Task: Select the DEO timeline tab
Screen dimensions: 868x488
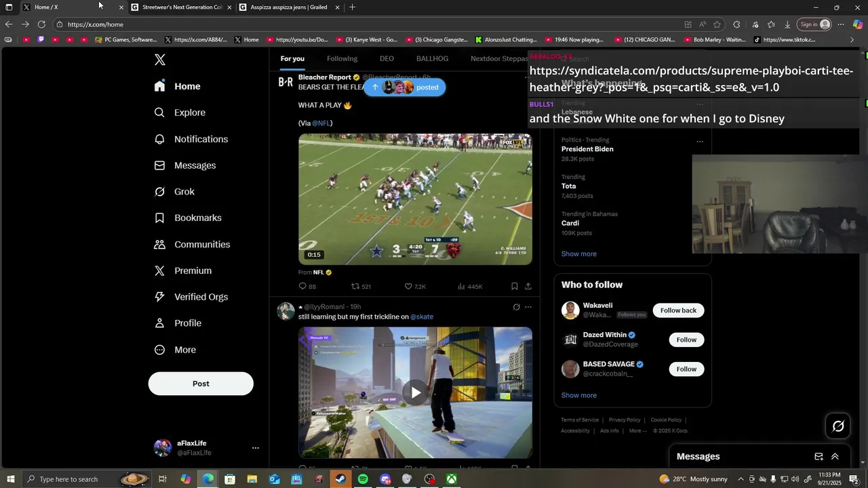Action: coord(387,59)
